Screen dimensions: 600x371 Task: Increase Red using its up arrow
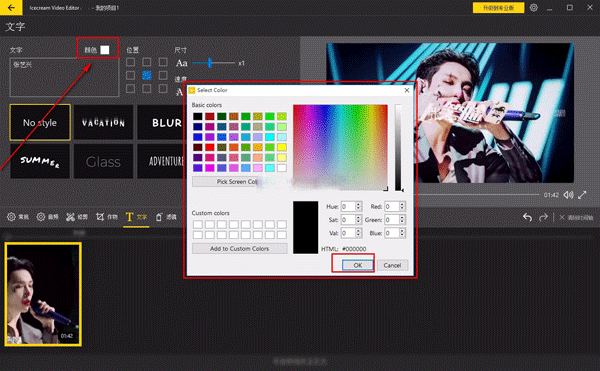pos(402,204)
